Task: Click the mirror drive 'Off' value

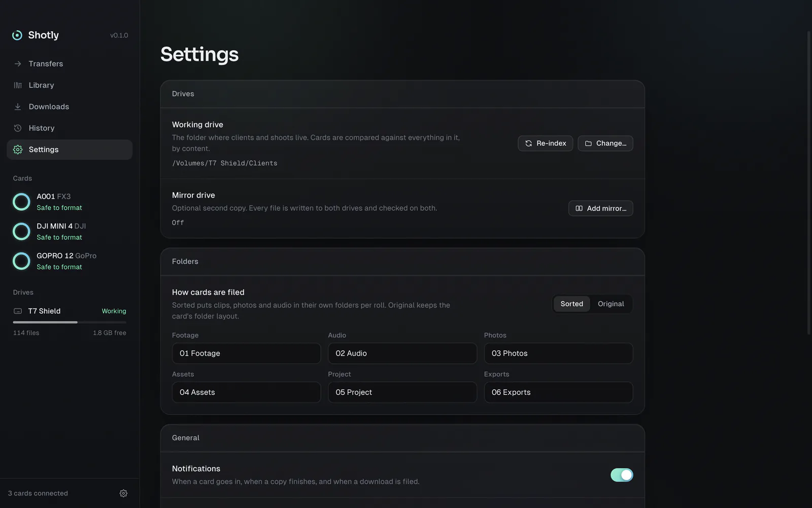Action: point(178,223)
